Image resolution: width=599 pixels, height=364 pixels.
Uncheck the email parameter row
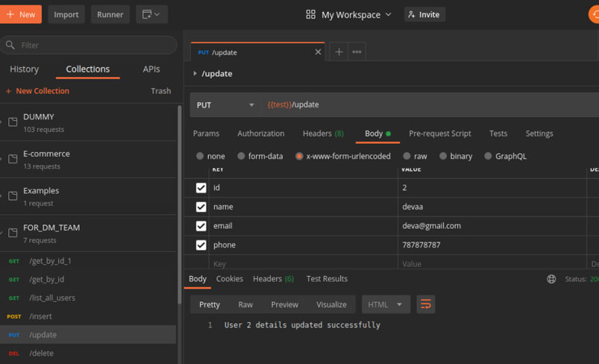click(201, 226)
